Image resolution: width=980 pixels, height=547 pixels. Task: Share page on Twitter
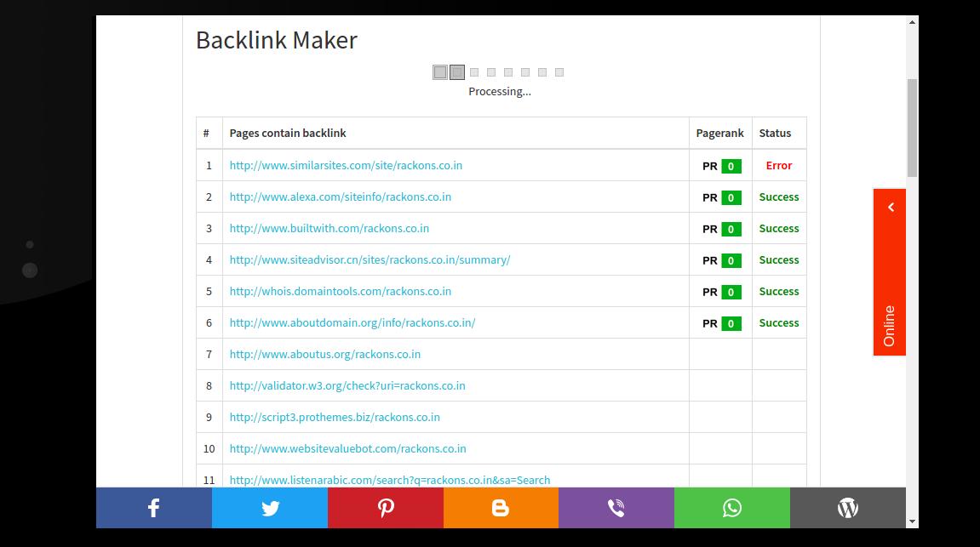(269, 508)
